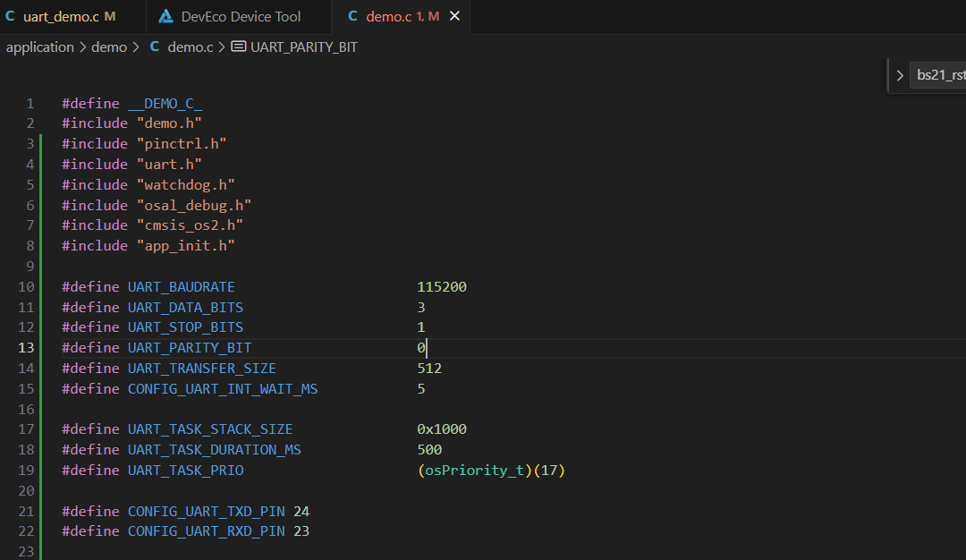Viewport: 966px width, 560px height.
Task: Click the C icon in the breadcrumb
Action: point(155,47)
